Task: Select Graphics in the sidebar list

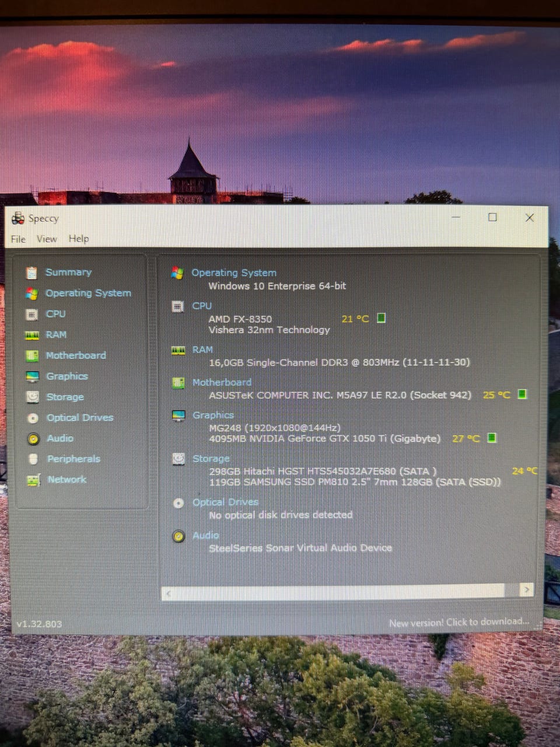Action: coord(66,376)
